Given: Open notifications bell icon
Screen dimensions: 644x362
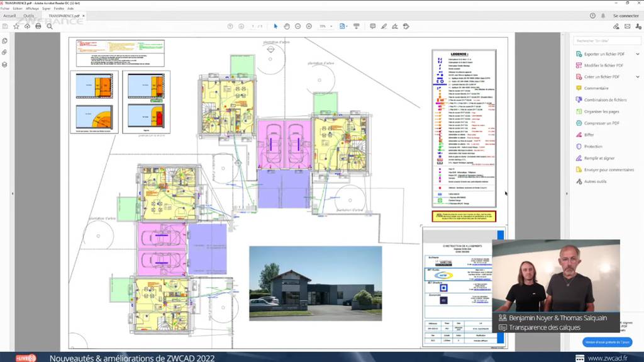Looking at the screenshot, I should [x=603, y=16].
